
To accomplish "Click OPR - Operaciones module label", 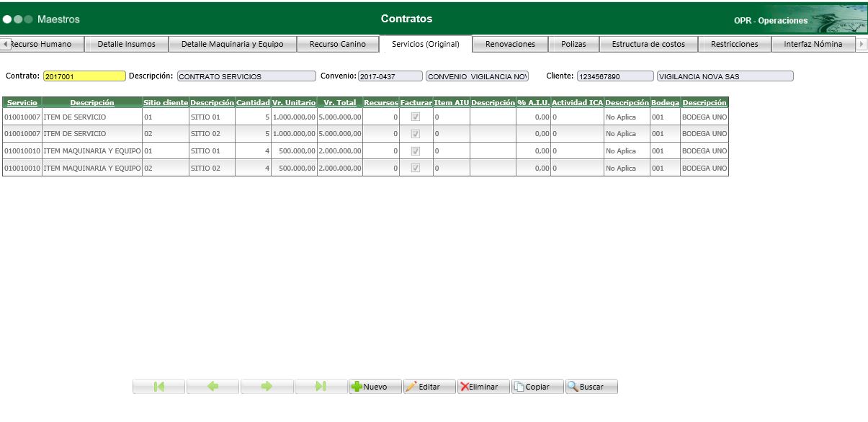I will tap(771, 21).
